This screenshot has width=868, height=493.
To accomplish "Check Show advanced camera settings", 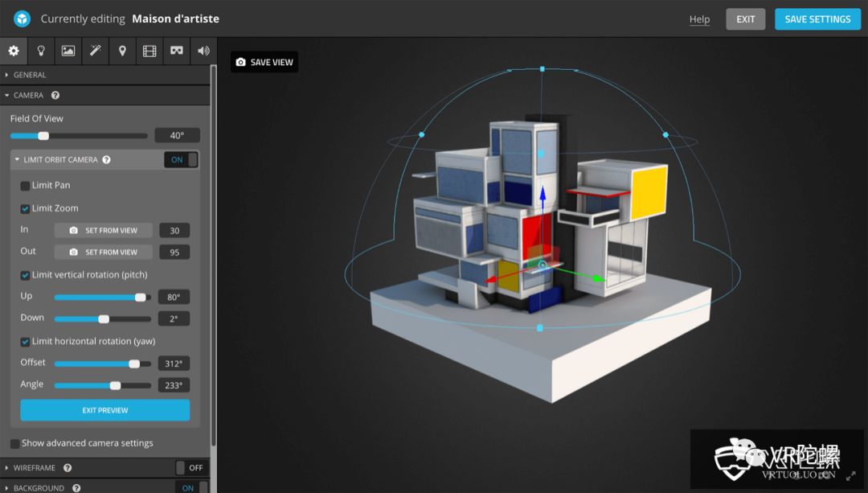I will pyautogui.click(x=15, y=444).
